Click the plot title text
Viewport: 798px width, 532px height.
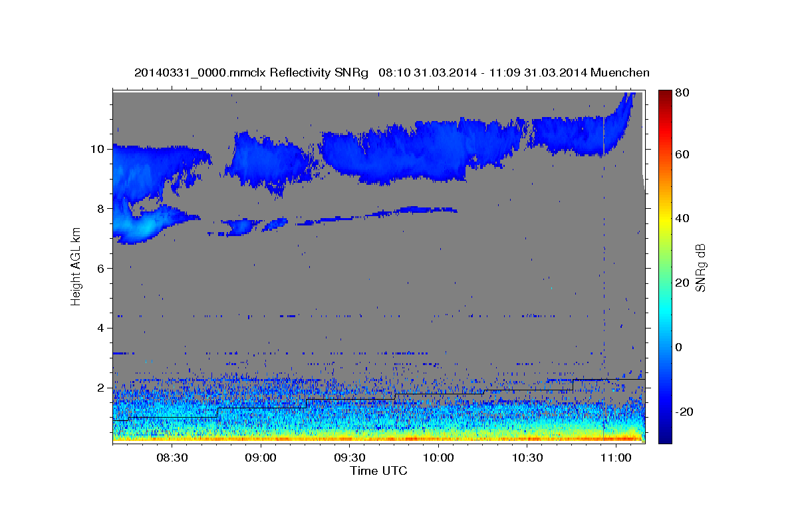click(x=392, y=72)
